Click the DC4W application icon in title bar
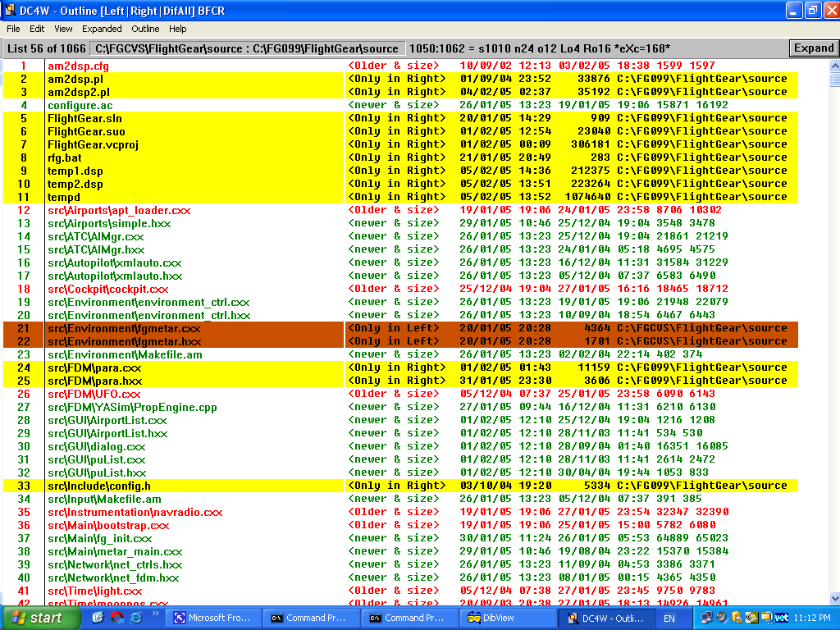The height and width of the screenshot is (630, 840). coord(10,11)
